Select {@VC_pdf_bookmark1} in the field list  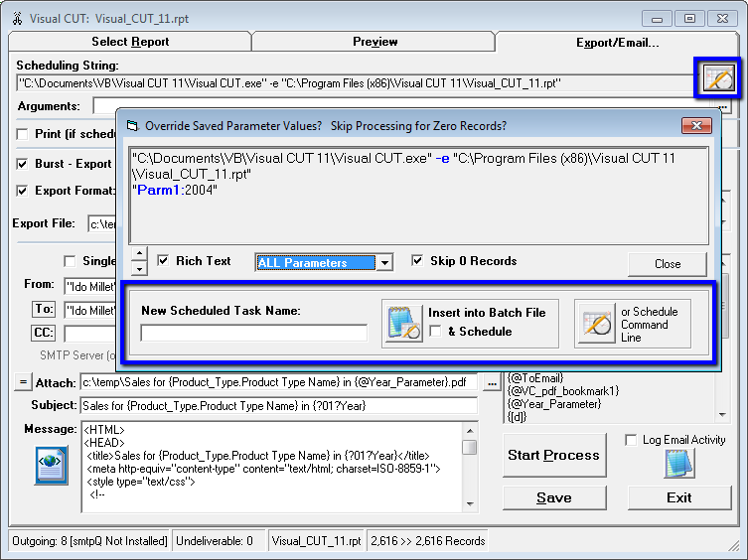pos(563,391)
